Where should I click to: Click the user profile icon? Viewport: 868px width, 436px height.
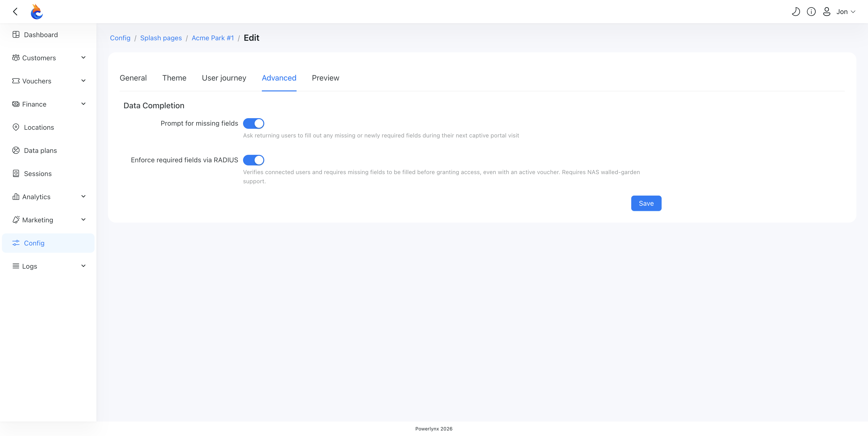[827, 12]
